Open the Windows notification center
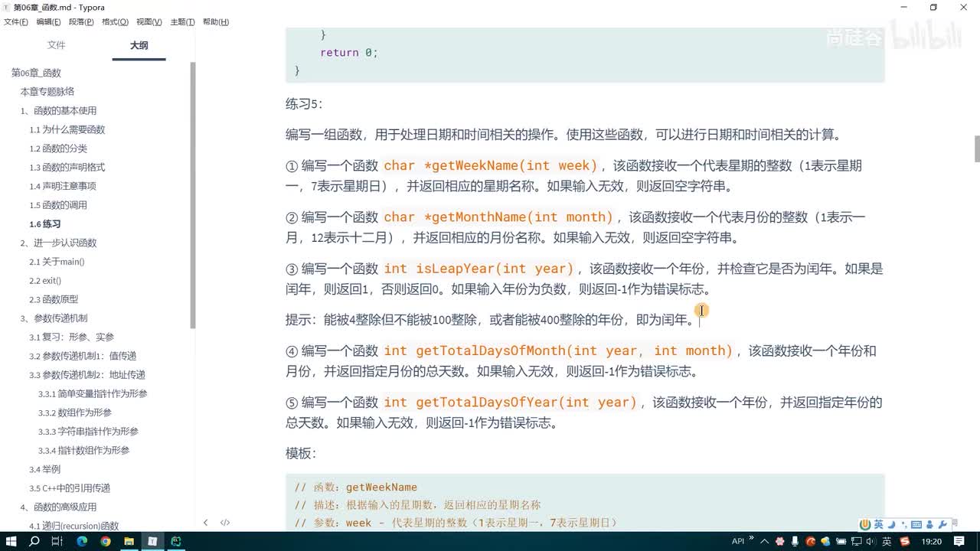Image resolution: width=980 pixels, height=551 pixels. pyautogui.click(x=960, y=541)
